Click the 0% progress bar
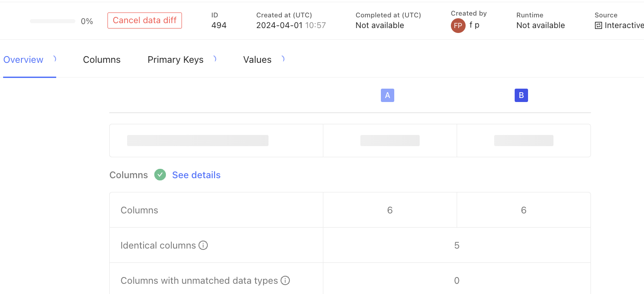 point(53,21)
